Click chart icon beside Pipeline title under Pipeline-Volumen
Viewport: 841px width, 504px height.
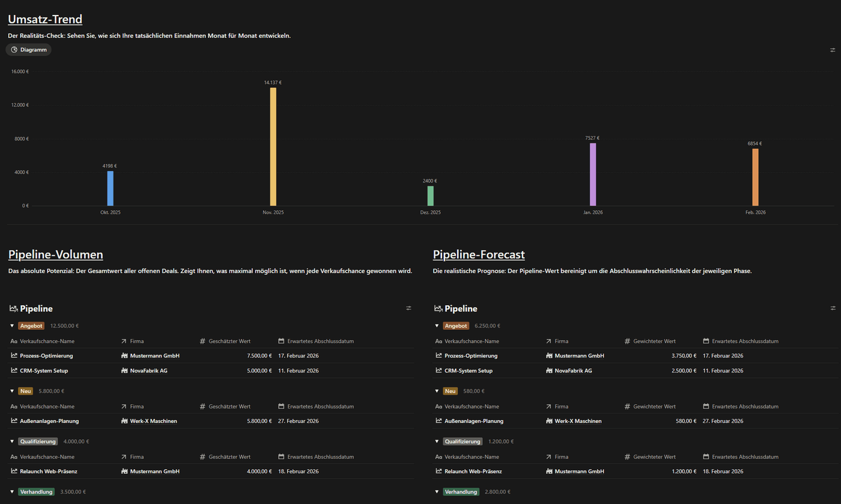(x=14, y=309)
